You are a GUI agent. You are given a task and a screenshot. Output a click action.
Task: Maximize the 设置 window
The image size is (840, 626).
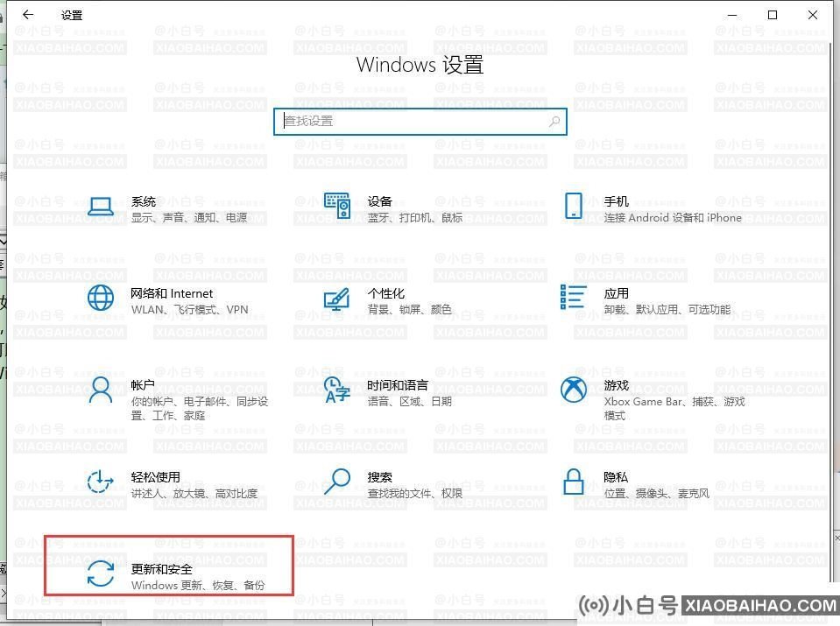pyautogui.click(x=773, y=15)
